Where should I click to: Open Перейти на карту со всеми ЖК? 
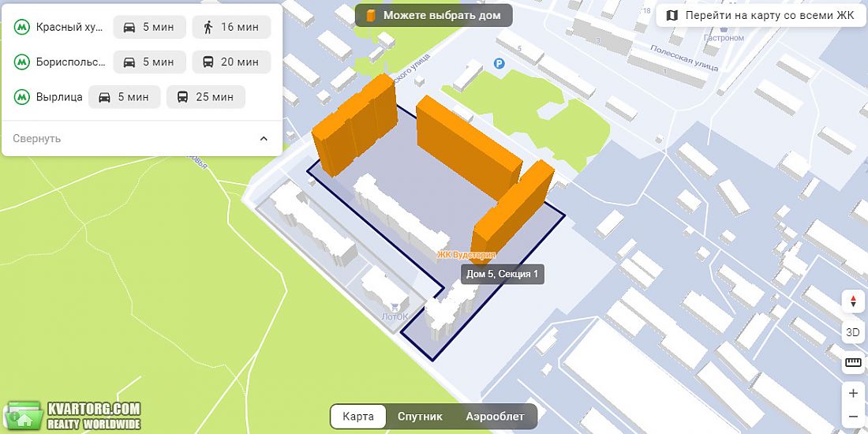(761, 16)
